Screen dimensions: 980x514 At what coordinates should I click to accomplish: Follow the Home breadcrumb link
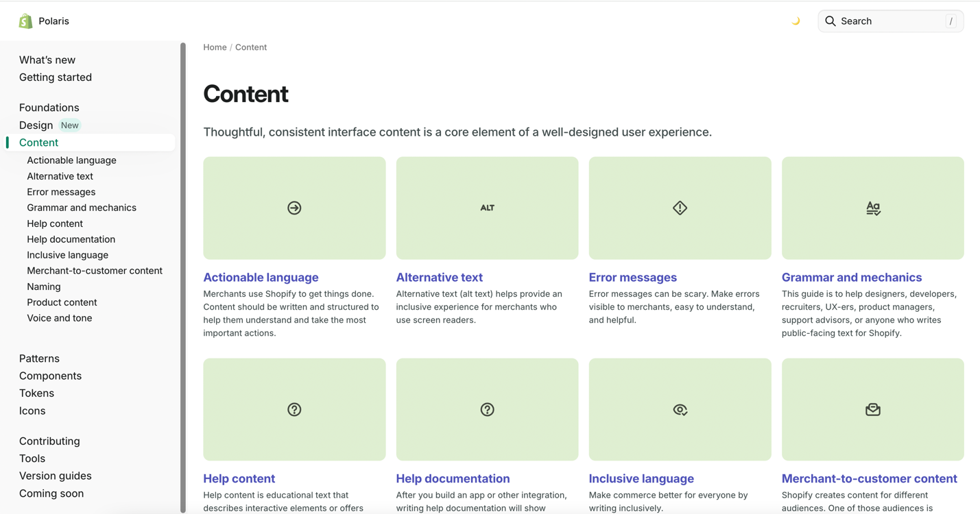pyautogui.click(x=215, y=47)
